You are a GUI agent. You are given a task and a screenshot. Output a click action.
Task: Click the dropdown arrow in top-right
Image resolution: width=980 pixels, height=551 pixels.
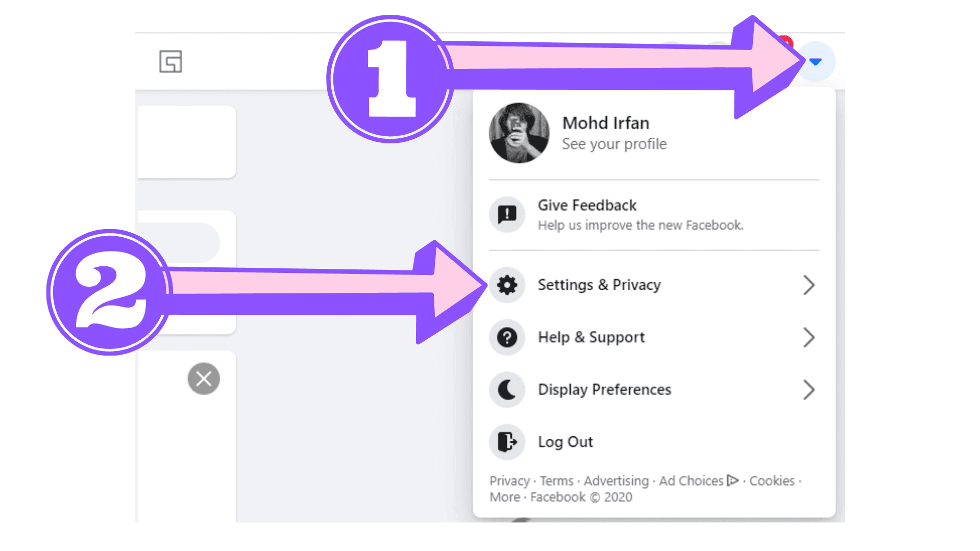[x=817, y=61]
